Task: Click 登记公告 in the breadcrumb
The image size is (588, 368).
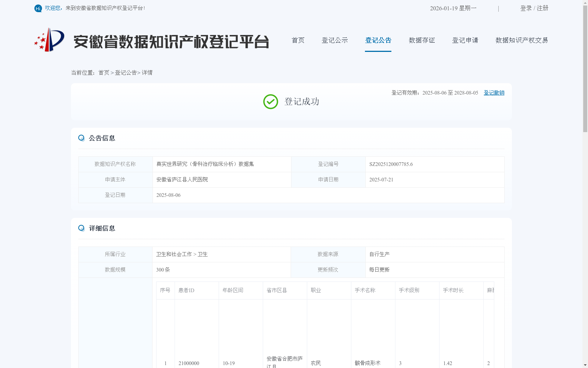Action: [x=126, y=72]
